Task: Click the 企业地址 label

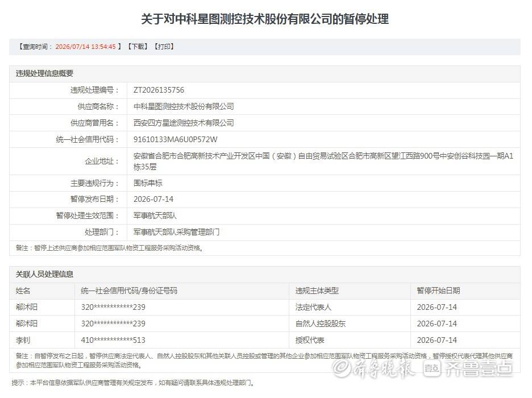Action: coord(102,161)
